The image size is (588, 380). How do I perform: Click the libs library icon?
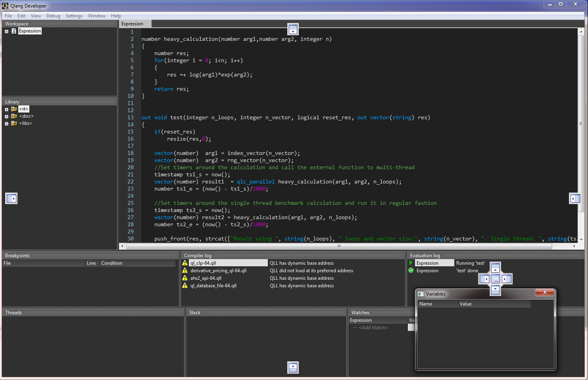click(x=14, y=123)
